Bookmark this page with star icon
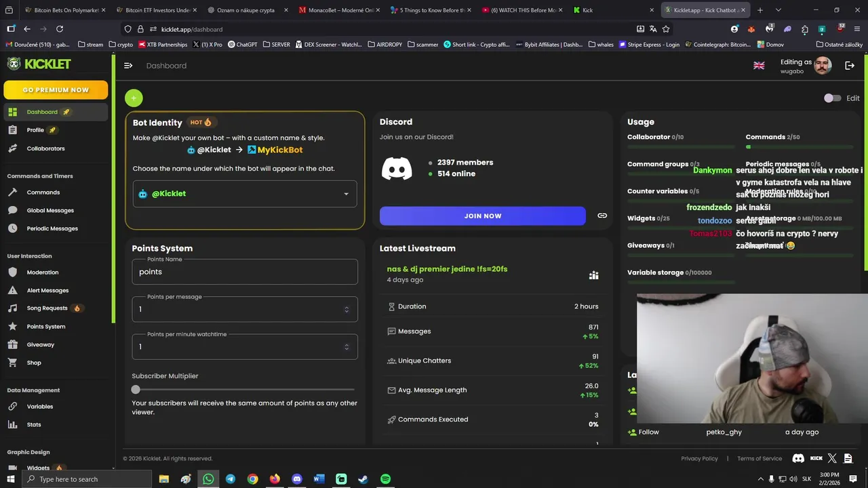 point(666,29)
